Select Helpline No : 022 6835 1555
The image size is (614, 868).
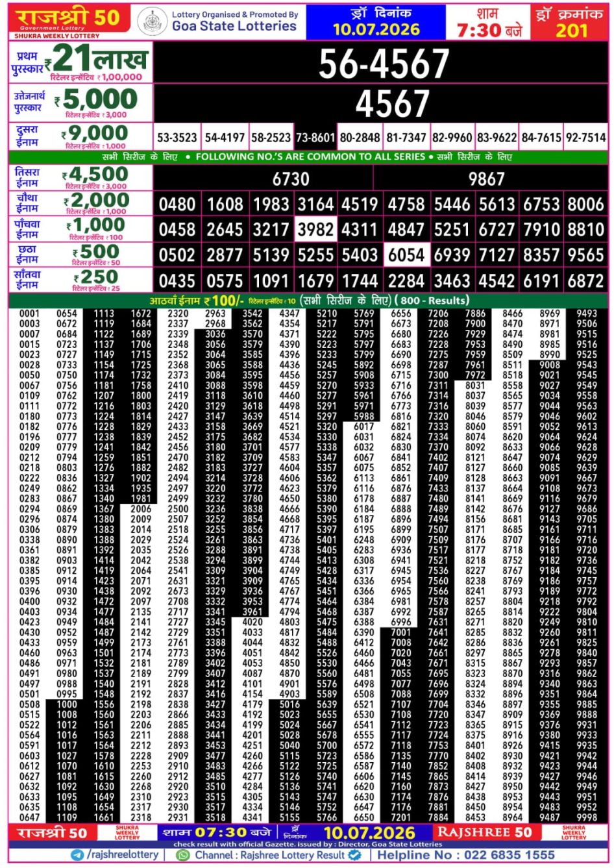pyautogui.click(x=466, y=855)
